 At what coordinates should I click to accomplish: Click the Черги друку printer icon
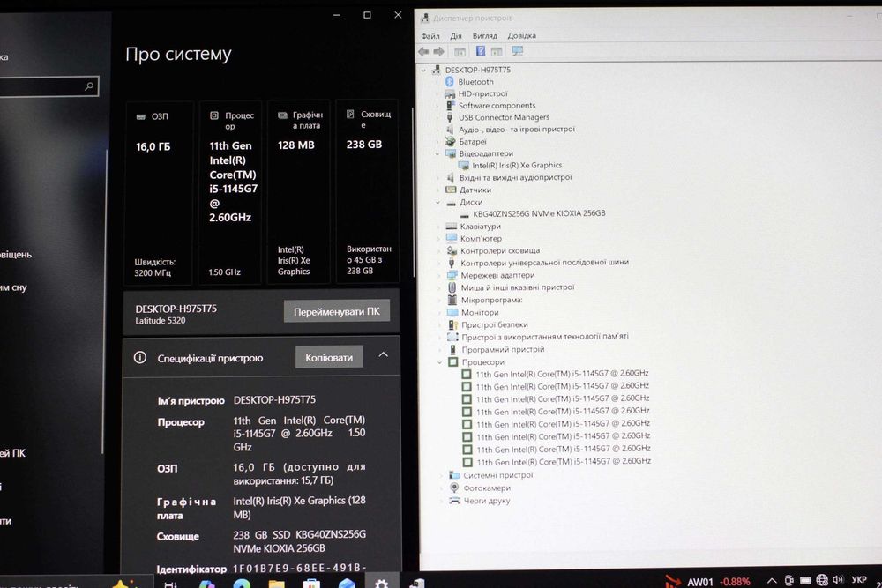pyautogui.click(x=454, y=501)
